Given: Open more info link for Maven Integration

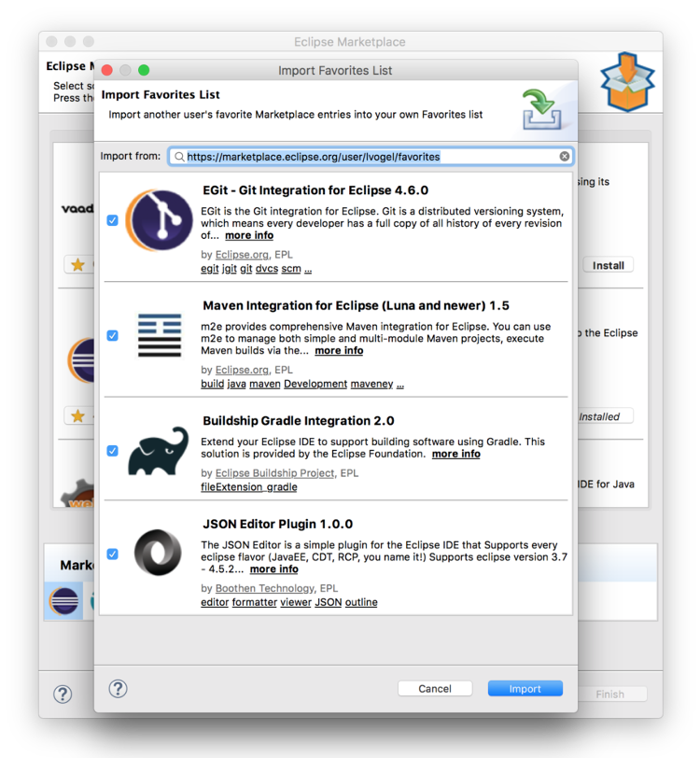Looking at the screenshot, I should (339, 350).
